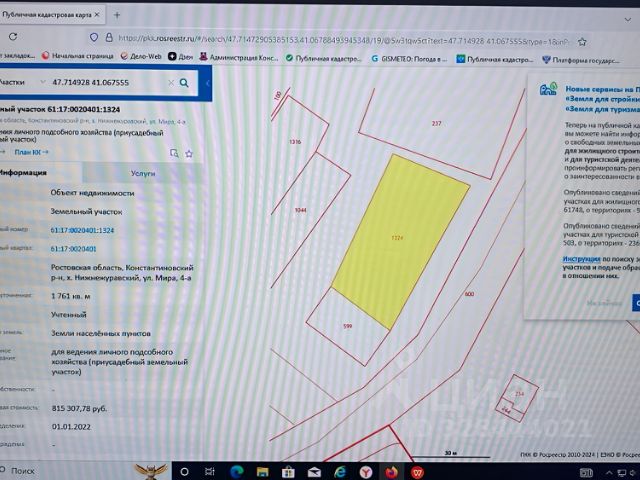Screen dimensions: 640x480
Task: Click the area value 1 761 кв. м
Action: click(x=71, y=296)
